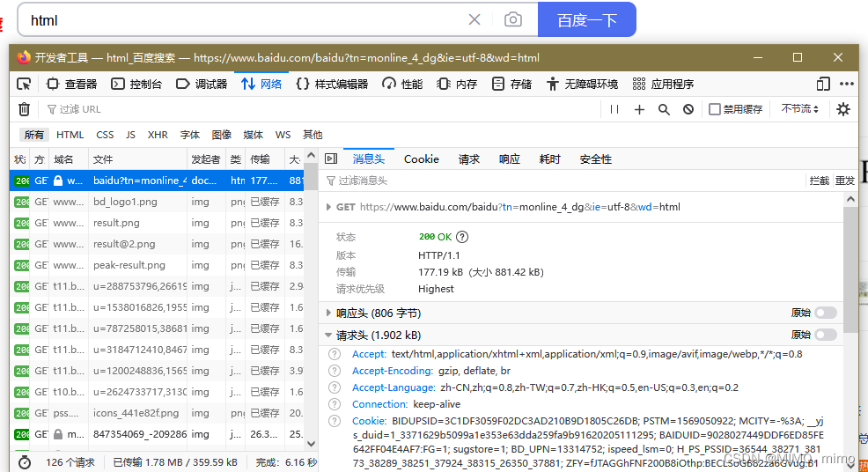
Task: Open devtools more options menu
Action: pos(846,85)
